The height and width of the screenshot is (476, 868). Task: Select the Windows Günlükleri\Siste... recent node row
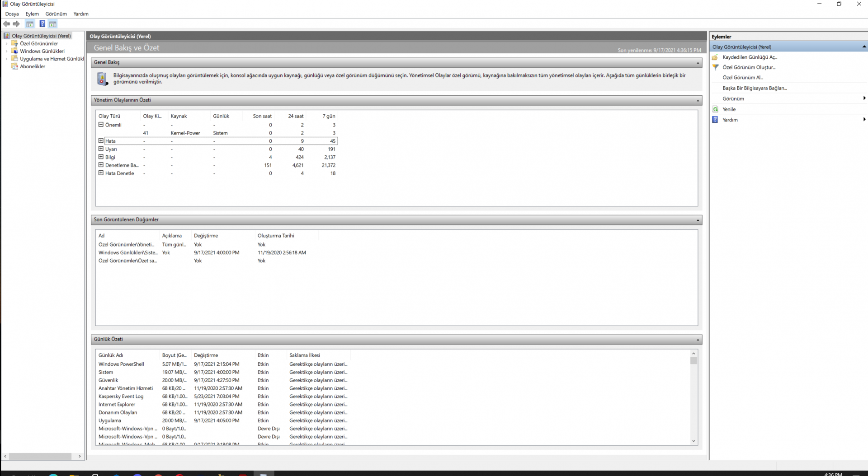[208, 253]
